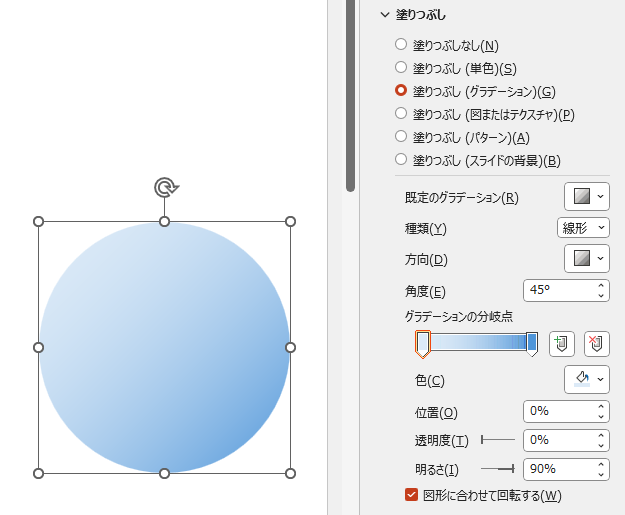The height and width of the screenshot is (515, 625).
Task: Decrease 透明度 with down spinner arrow
Action: click(x=601, y=445)
